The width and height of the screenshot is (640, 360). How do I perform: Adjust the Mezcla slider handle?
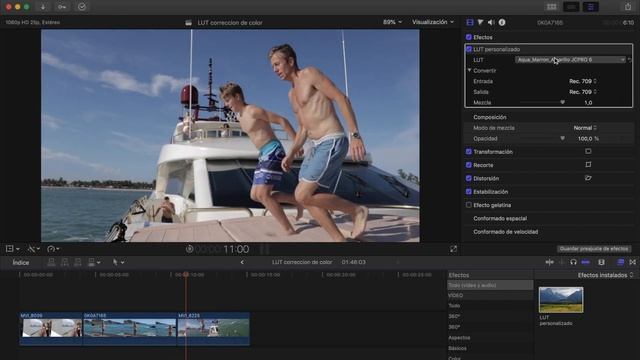562,102
